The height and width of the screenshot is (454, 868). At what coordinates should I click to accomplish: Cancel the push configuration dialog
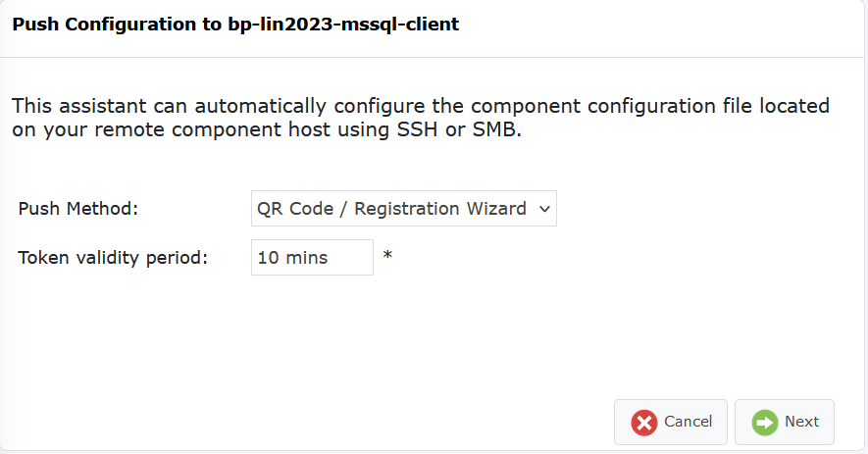[x=671, y=423]
